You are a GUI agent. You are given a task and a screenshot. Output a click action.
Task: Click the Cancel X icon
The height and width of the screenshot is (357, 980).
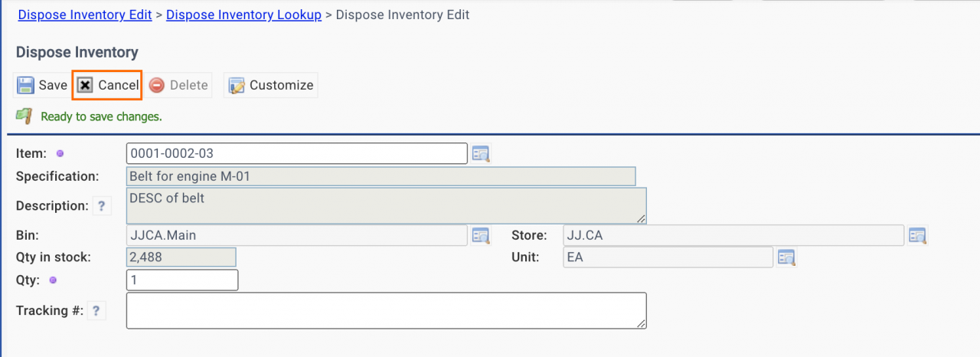pyautogui.click(x=86, y=85)
